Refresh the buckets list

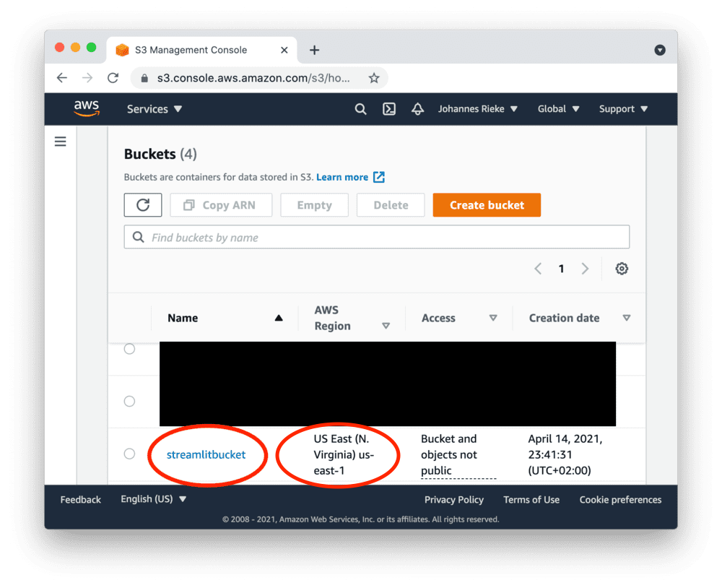142,204
